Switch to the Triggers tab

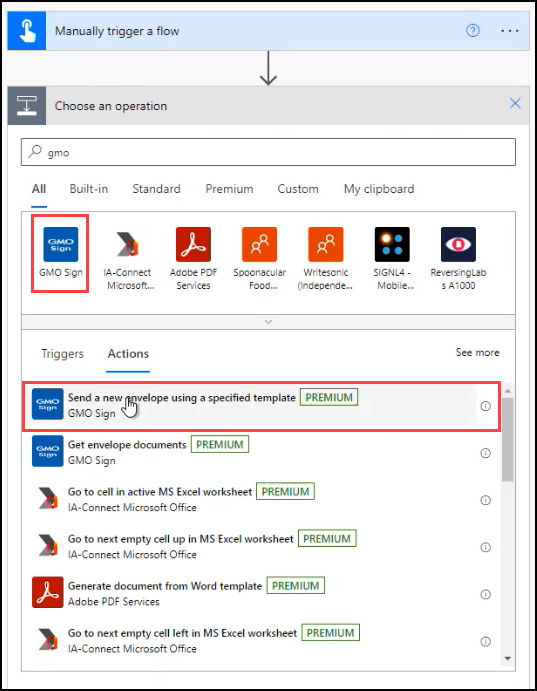(x=63, y=354)
